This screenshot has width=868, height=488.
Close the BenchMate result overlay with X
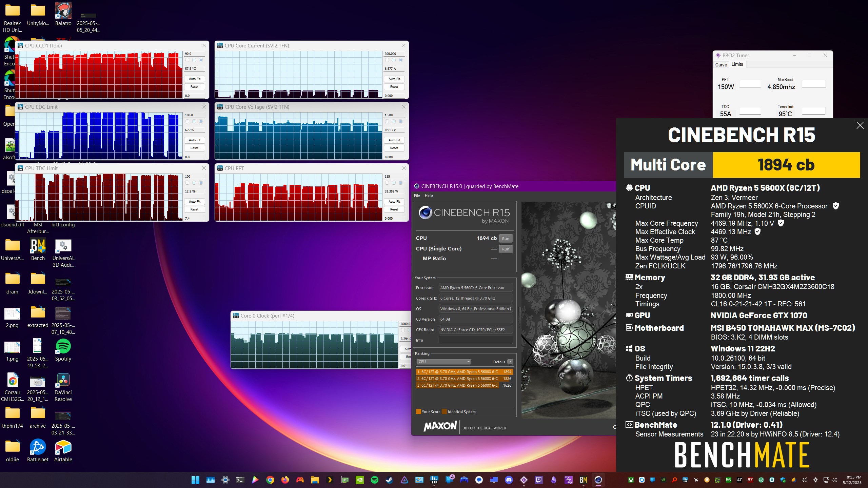point(860,125)
